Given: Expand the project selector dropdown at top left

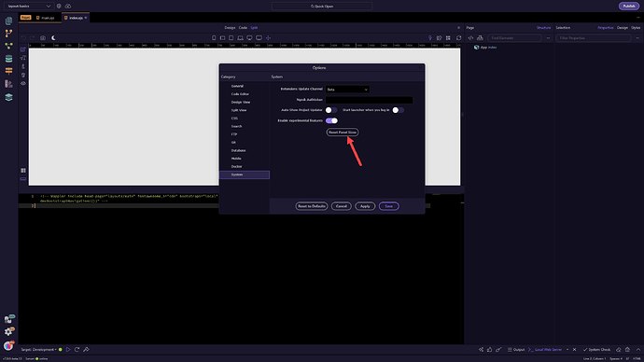Looking at the screenshot, I should click(x=29, y=7).
